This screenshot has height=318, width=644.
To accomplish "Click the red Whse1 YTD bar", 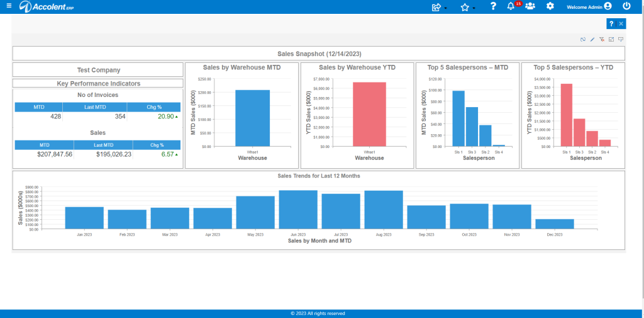I will (369, 115).
